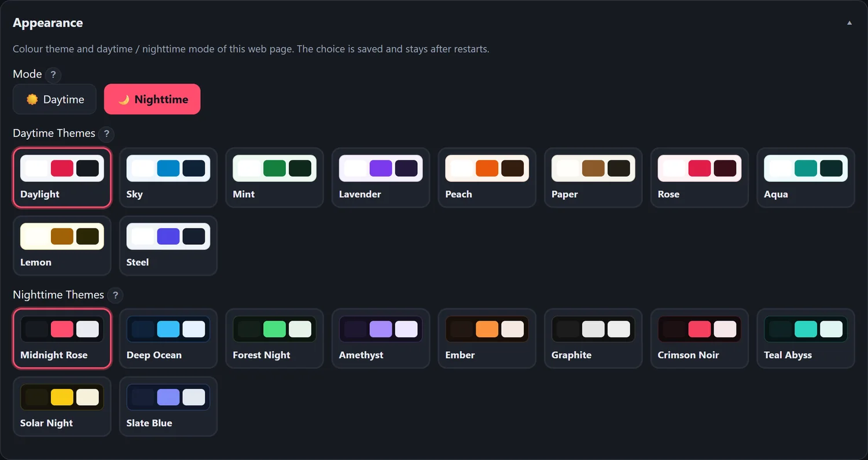Screen dimensions: 868x460
Task: Click the periwinkle swatch in Slate Blue theme
Action: 168,398
